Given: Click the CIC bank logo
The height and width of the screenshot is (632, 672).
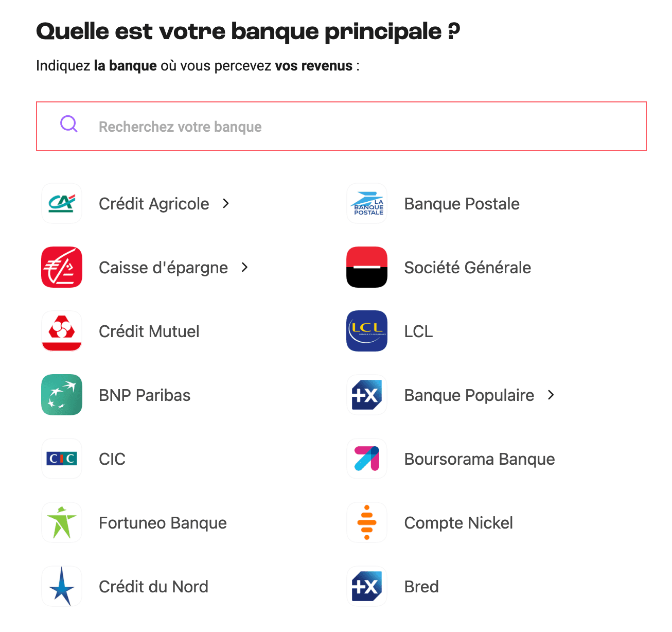Looking at the screenshot, I should tap(61, 459).
